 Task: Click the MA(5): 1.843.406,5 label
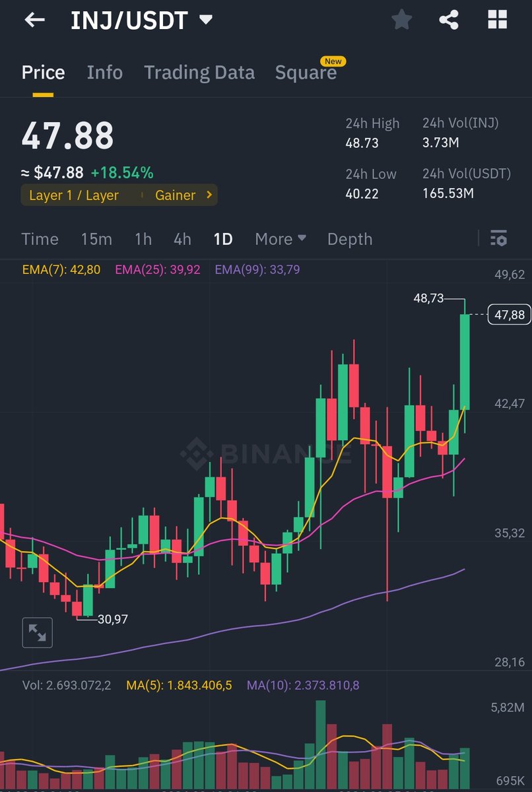(179, 685)
